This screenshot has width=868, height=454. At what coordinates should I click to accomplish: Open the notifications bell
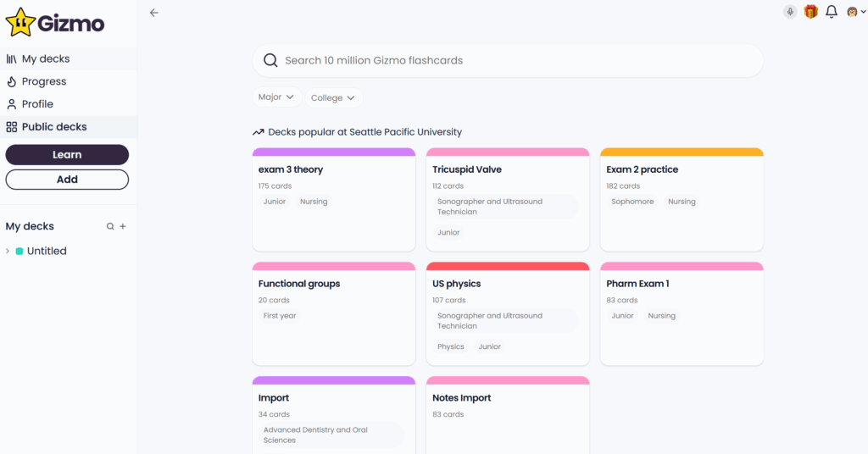[x=832, y=12]
